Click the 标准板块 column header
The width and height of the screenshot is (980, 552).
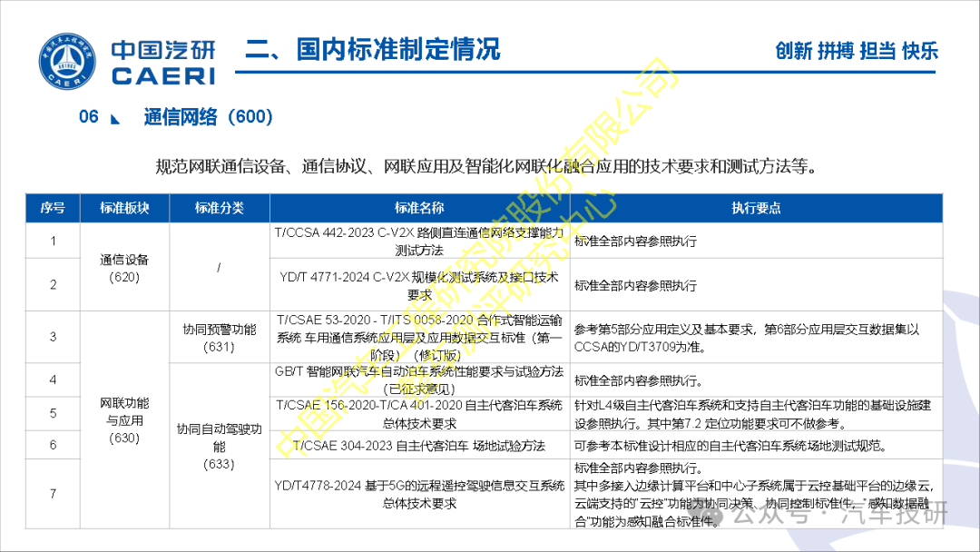pos(124,208)
